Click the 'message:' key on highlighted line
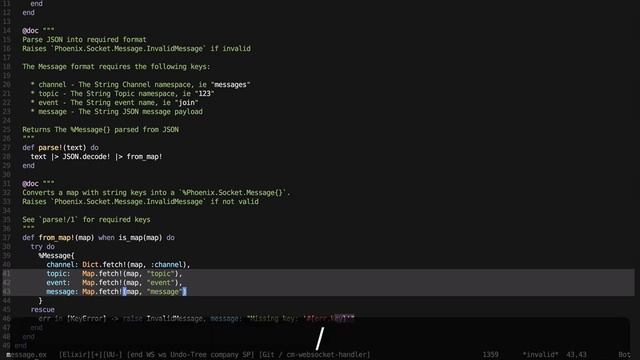The height and width of the screenshot is (360, 640). [x=62, y=291]
